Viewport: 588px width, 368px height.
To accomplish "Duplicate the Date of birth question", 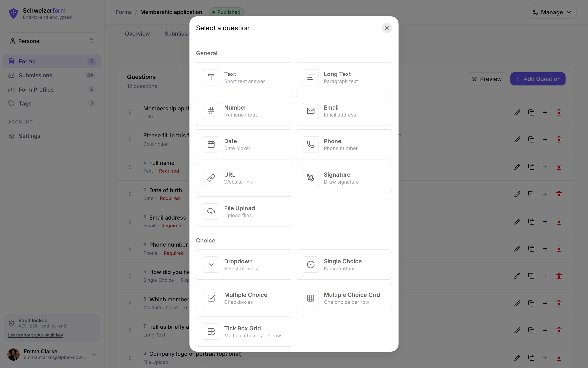I will coord(531,194).
